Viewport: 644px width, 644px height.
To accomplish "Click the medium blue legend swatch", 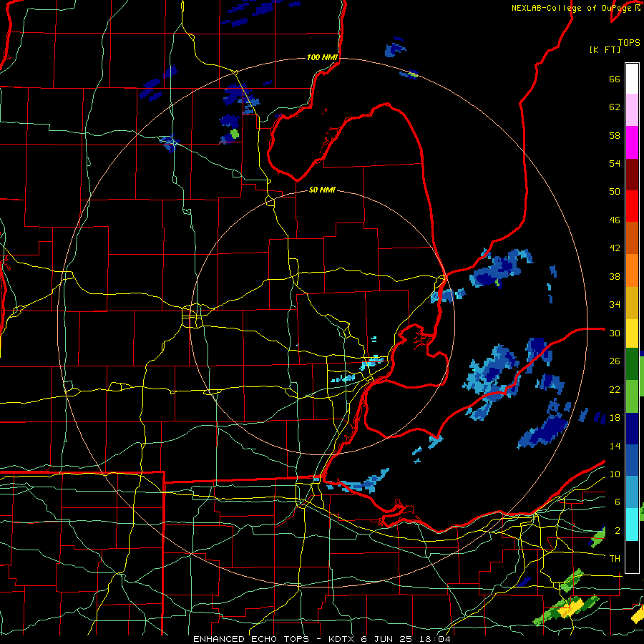I will [x=632, y=460].
